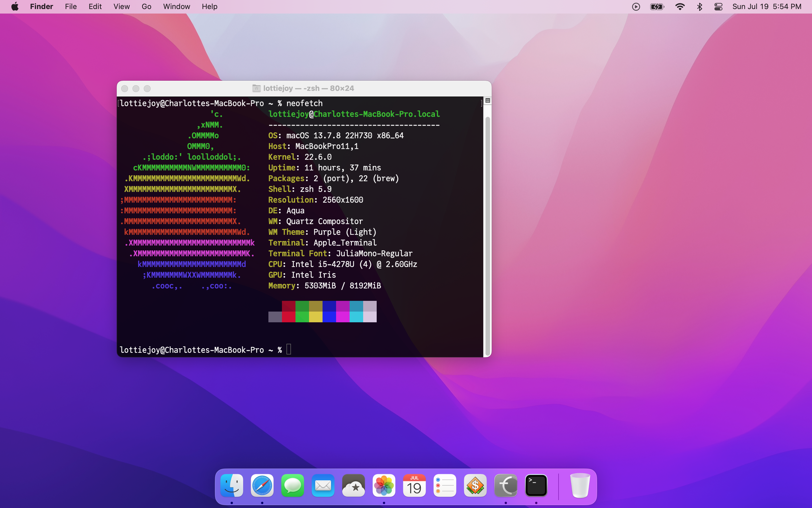812x508 pixels.
Task: Click the Terminal icon in the Dock
Action: point(536,485)
